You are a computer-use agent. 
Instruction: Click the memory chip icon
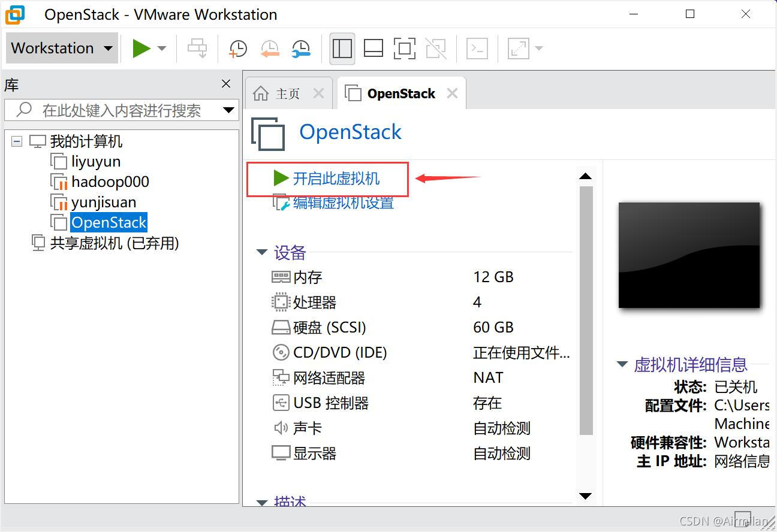[x=281, y=277]
